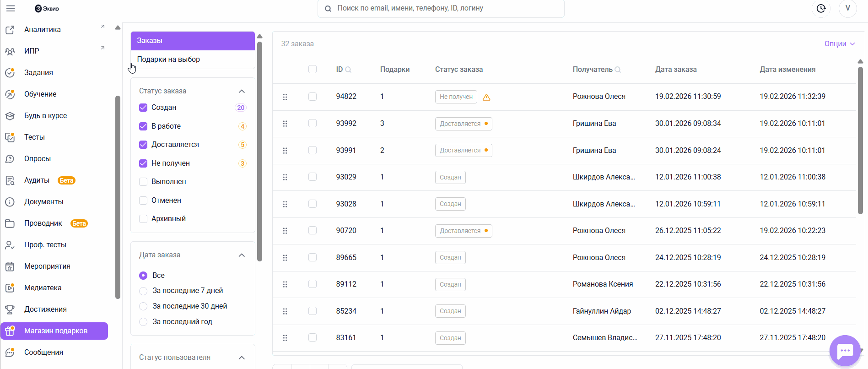Image resolution: width=868 pixels, height=369 pixels.
Task: Enable the Выполнен status filter
Action: click(143, 182)
